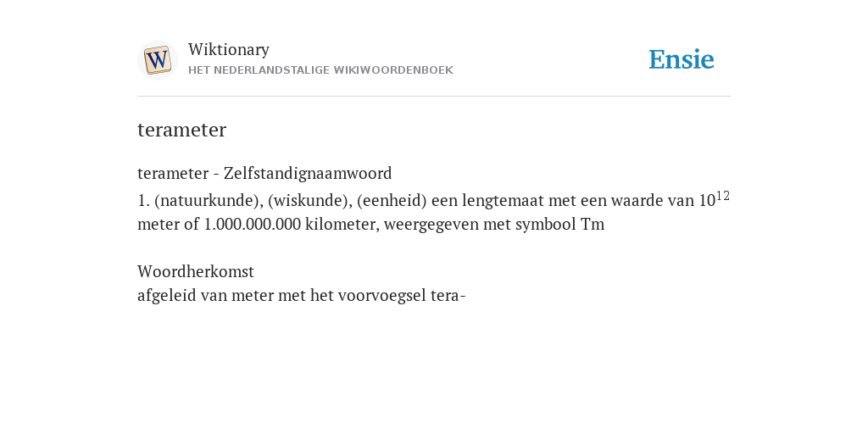This screenshot has height=434, width=868.
Task: Select the (wiskunde) label
Action: pos(310,200)
